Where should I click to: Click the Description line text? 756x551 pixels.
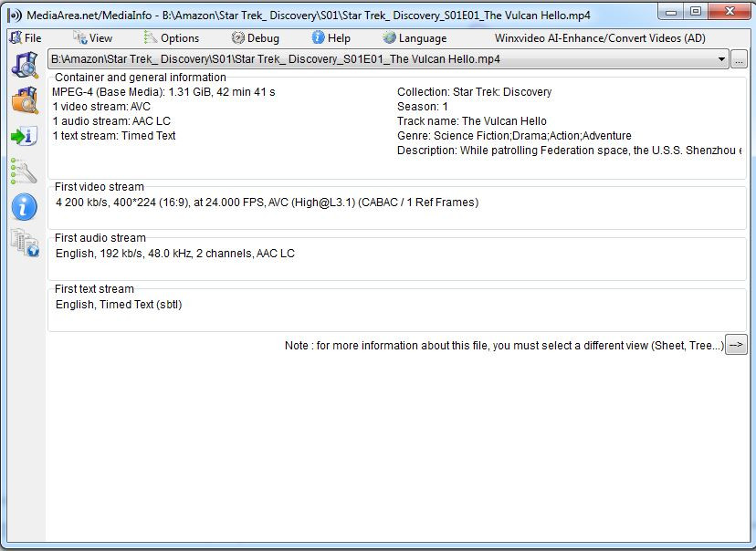click(570, 151)
